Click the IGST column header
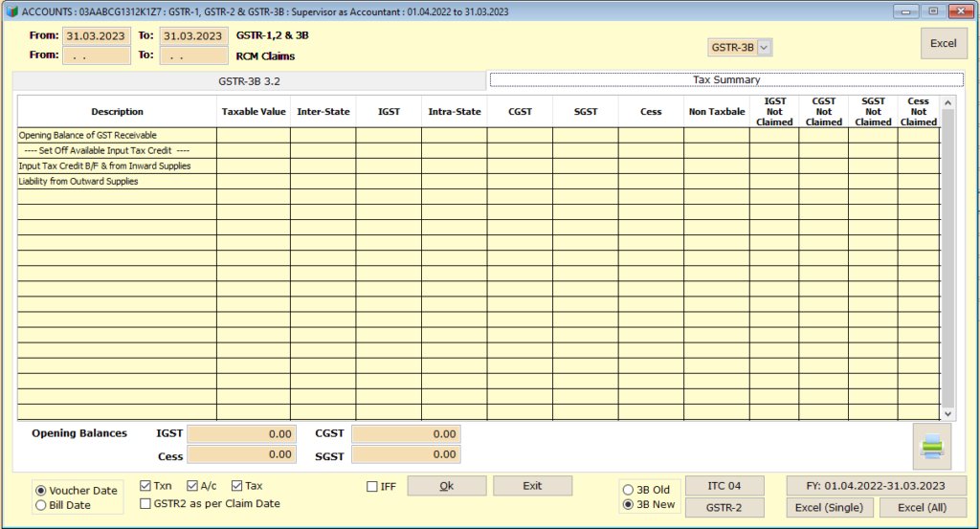The width and height of the screenshot is (980, 529). (389, 112)
